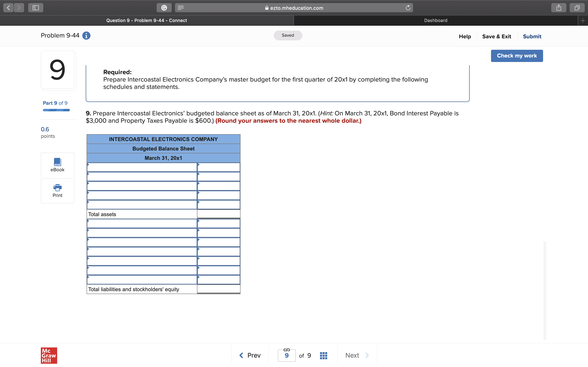588x367 pixels.
Task: Switch to the Dashboard tab
Action: tap(435, 20)
